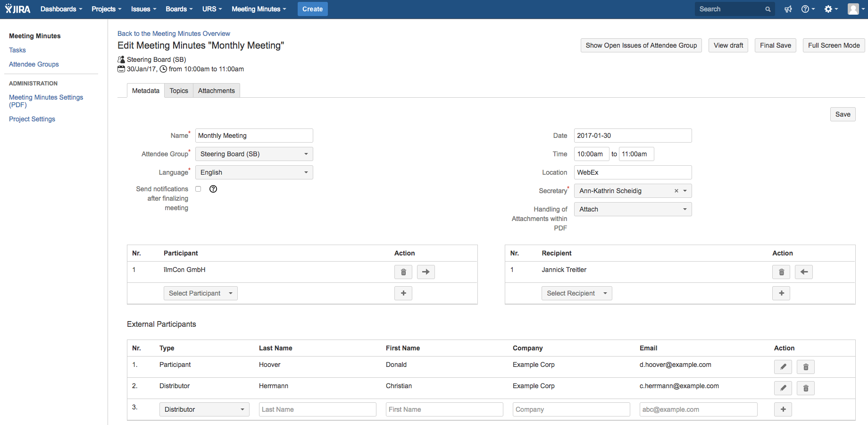This screenshot has width=868, height=425.
Task: Open the feedback megaphone icon
Action: coord(788,9)
